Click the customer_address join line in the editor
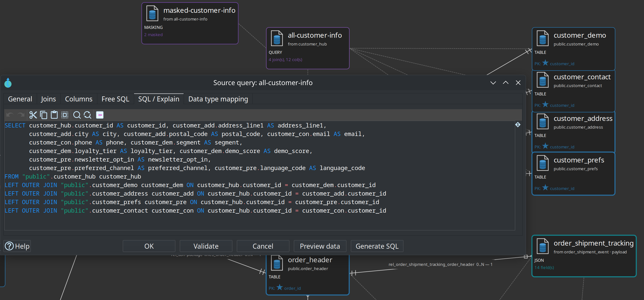 195,194
